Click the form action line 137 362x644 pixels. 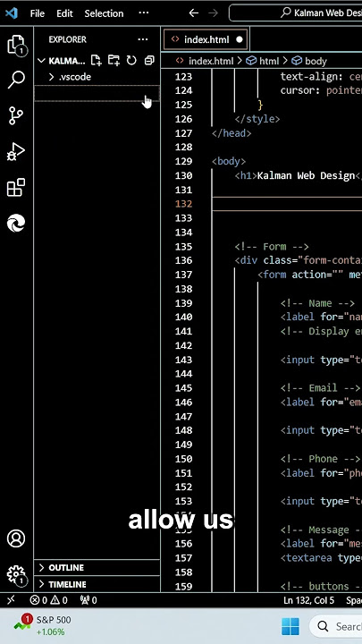tap(310, 275)
